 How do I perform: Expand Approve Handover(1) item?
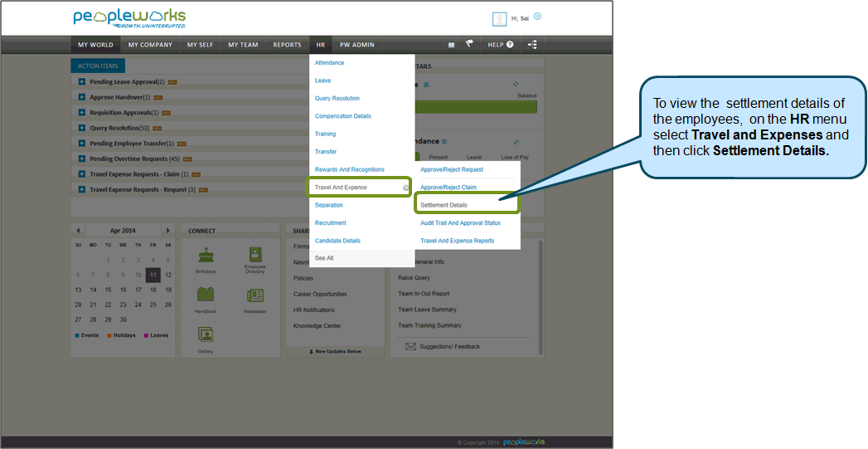[81, 98]
